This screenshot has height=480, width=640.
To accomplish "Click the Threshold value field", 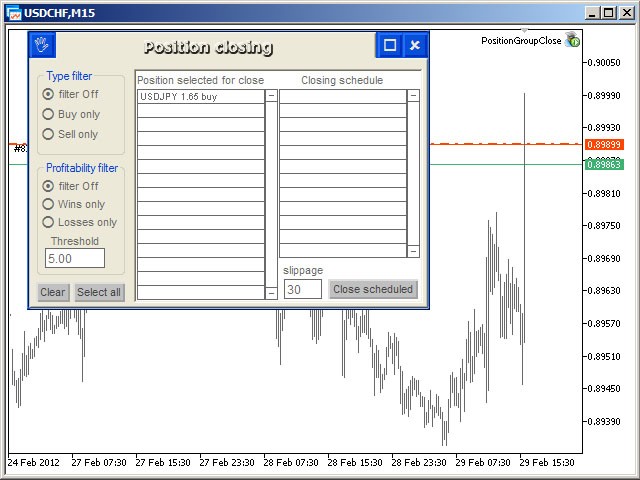I will pyautogui.click(x=75, y=258).
